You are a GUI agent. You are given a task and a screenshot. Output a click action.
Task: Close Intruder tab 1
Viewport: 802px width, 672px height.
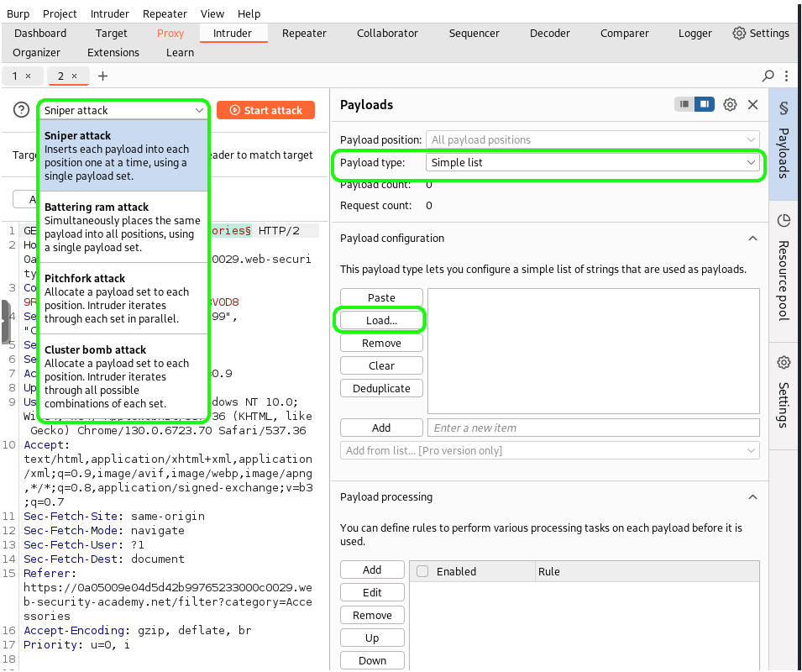28,76
